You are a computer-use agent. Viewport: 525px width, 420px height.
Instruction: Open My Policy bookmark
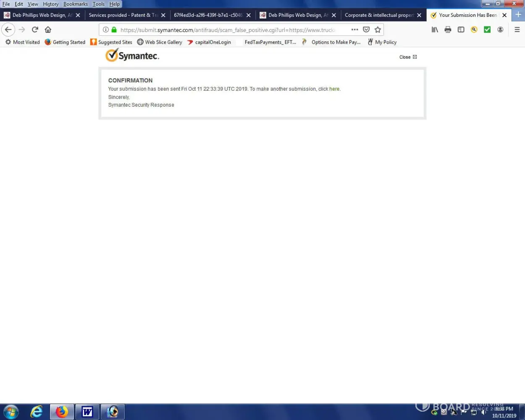[382, 42]
